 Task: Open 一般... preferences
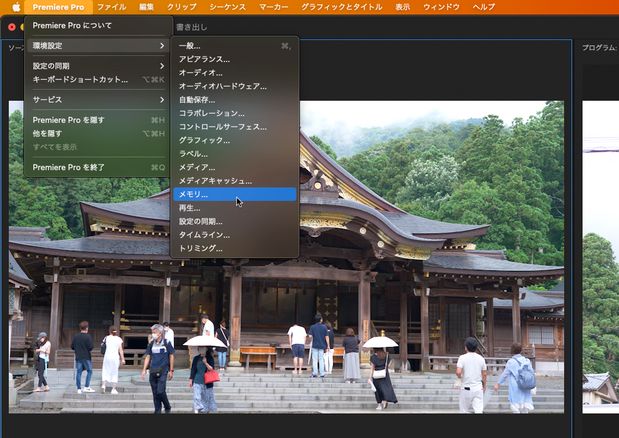(190, 46)
